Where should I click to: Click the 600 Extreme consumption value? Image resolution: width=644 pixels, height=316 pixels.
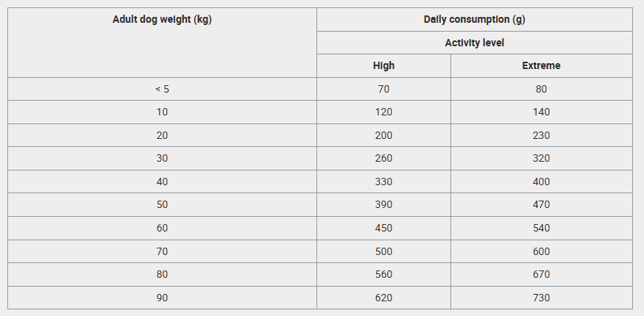[x=541, y=251]
